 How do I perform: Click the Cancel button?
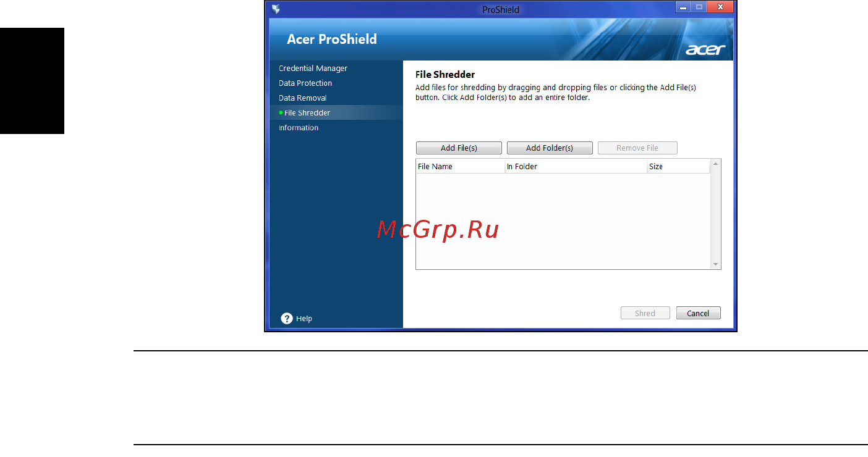point(698,313)
